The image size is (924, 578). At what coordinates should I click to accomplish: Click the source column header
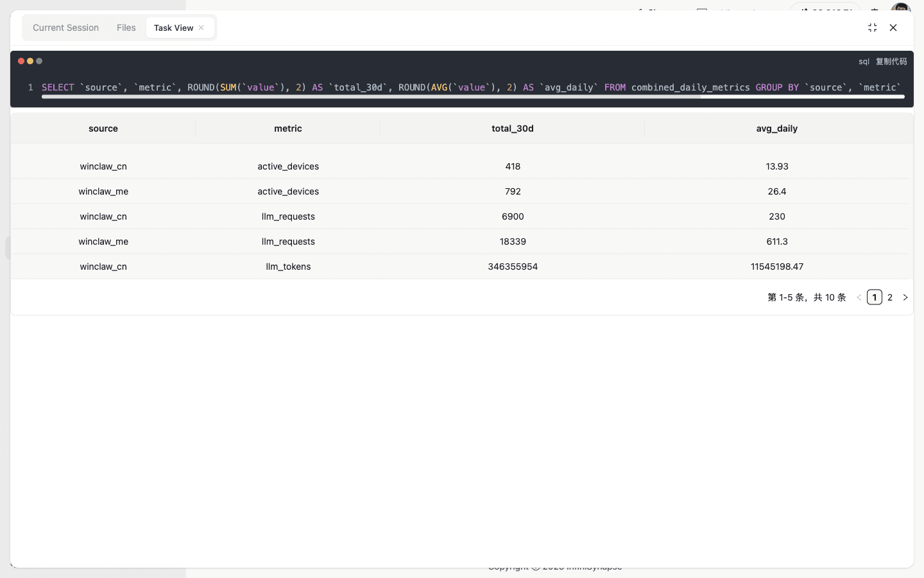[x=103, y=128]
